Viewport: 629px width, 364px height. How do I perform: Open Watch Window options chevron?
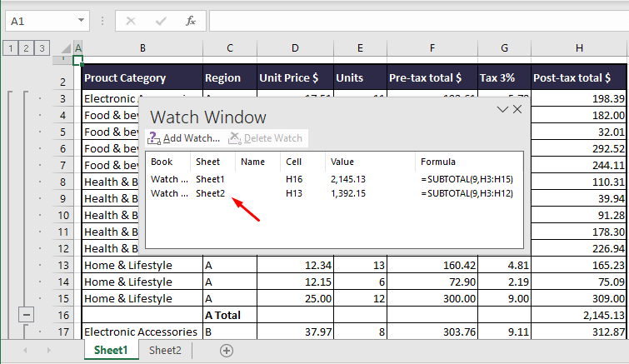[502, 109]
